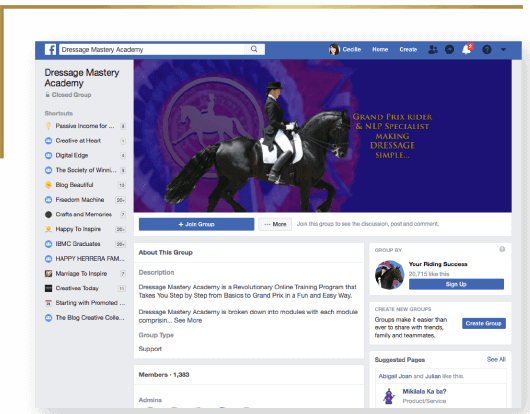
Task: Open the Marriage To Inspire shortcut text
Action: pyautogui.click(x=81, y=273)
